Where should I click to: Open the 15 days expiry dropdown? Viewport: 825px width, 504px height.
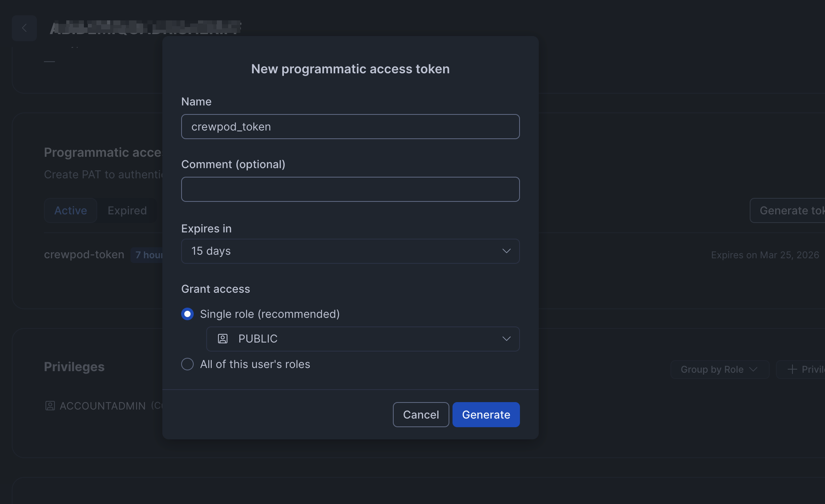[x=350, y=251]
